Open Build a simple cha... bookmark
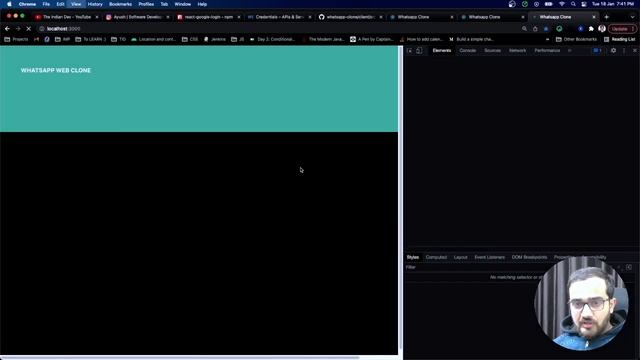This screenshot has width=640, height=360. click(471, 39)
